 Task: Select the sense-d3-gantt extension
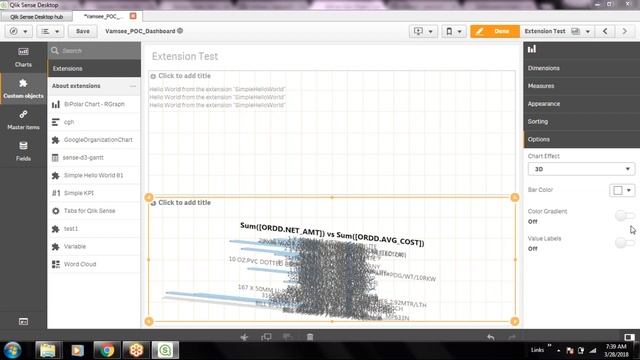pos(94,157)
